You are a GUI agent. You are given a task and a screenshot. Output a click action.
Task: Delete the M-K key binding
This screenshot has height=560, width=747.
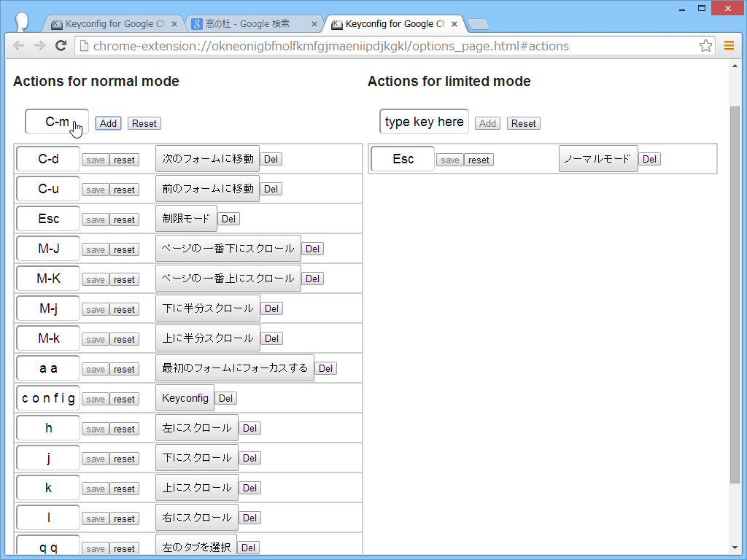(312, 279)
